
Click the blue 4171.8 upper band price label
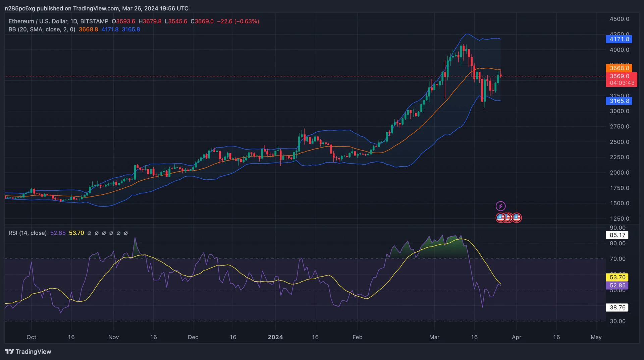619,39
